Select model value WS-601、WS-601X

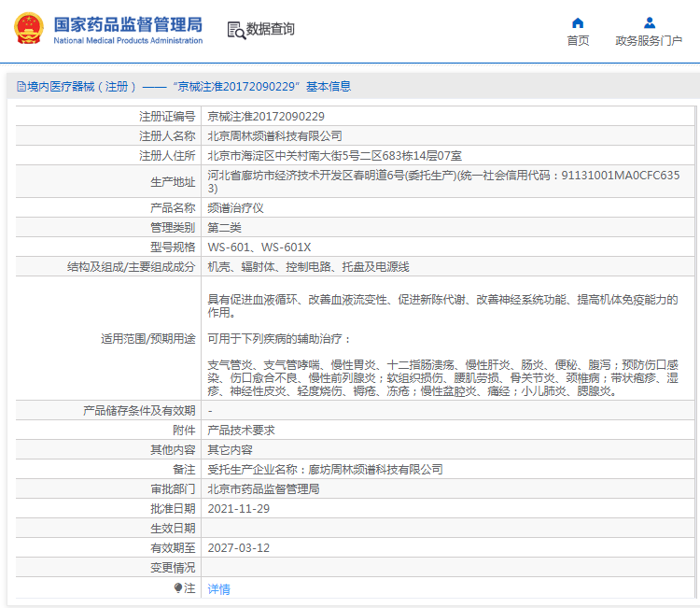pos(259,247)
